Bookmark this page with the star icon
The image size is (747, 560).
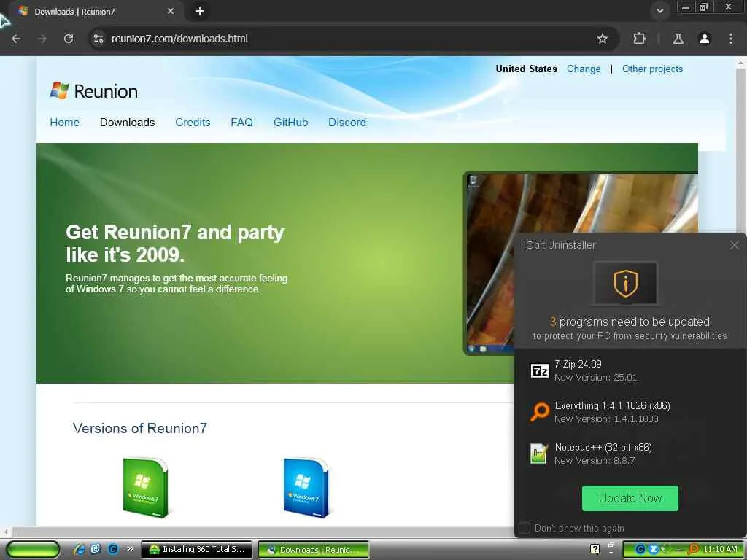[x=602, y=39]
